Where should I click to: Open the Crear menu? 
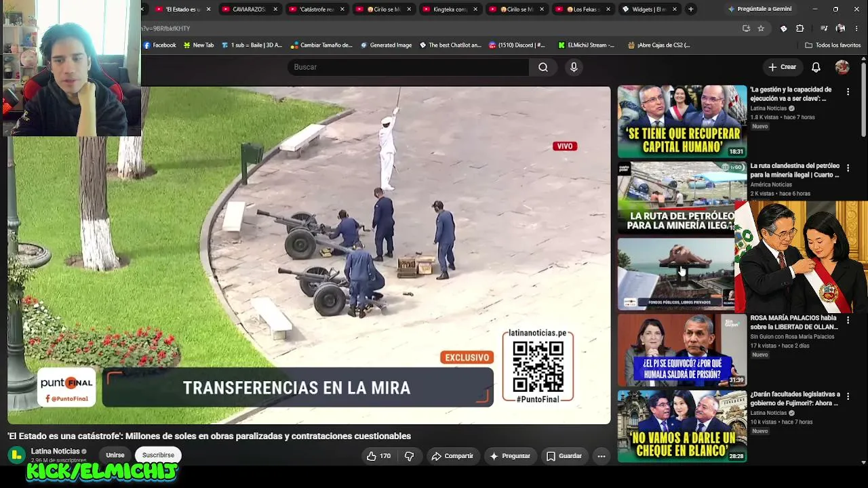(x=782, y=67)
